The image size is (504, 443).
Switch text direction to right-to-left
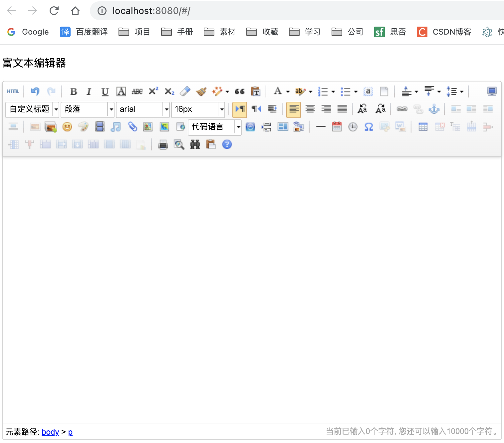pos(256,109)
